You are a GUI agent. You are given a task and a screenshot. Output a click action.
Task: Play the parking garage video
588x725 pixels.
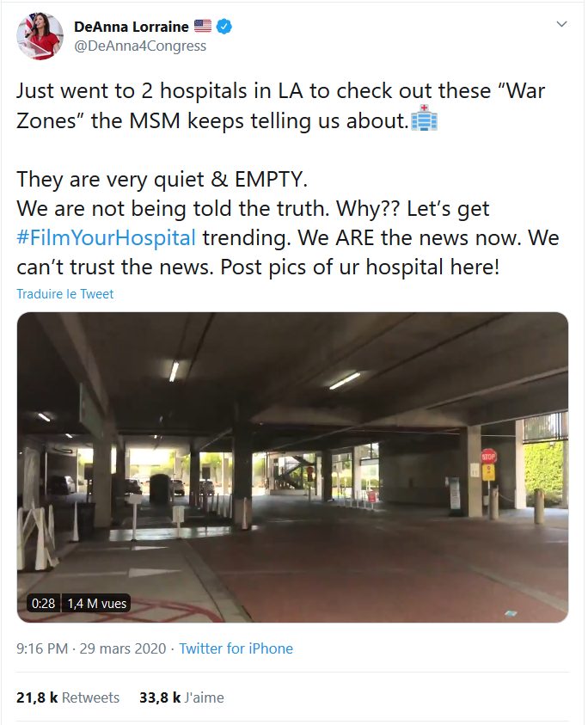point(292,467)
